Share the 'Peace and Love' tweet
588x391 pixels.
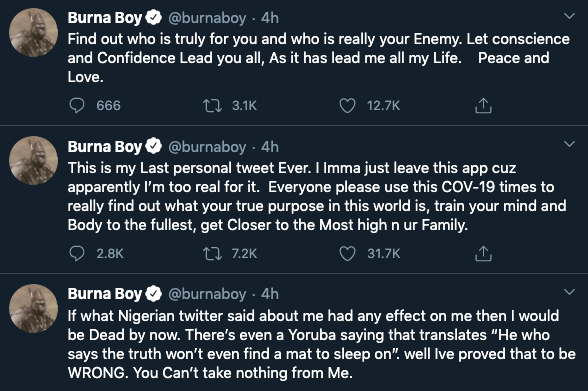(x=483, y=106)
